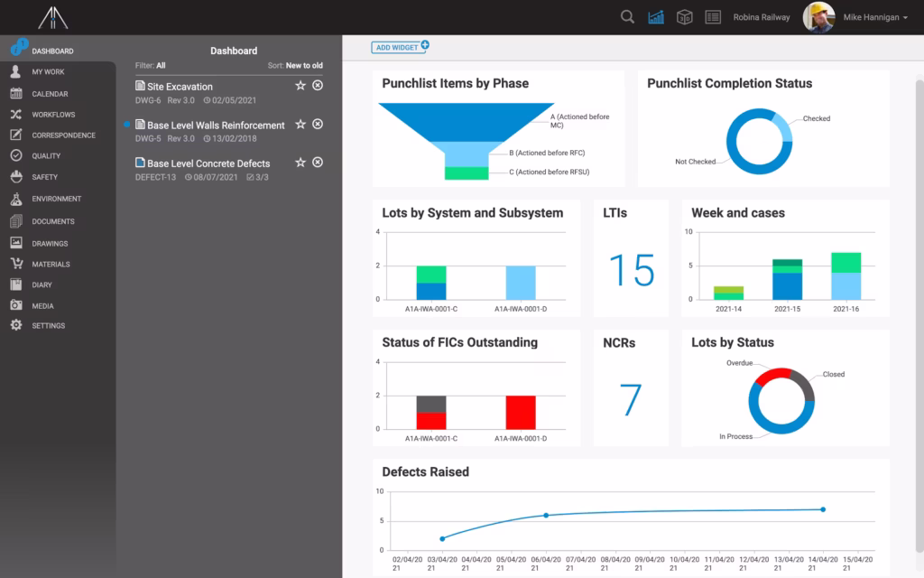Open the Site Excavation drawing
Viewport: 924px width, 578px height.
[x=180, y=87]
